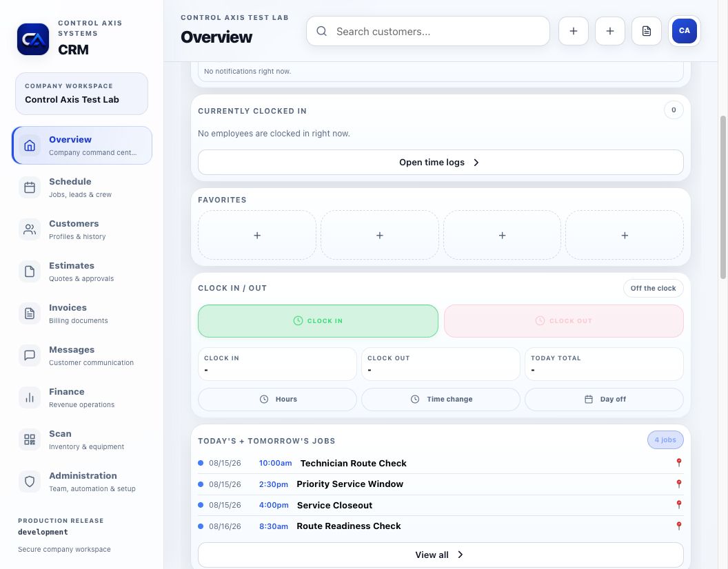Click the green Clock In button
This screenshot has height=569, width=728.
tap(318, 321)
